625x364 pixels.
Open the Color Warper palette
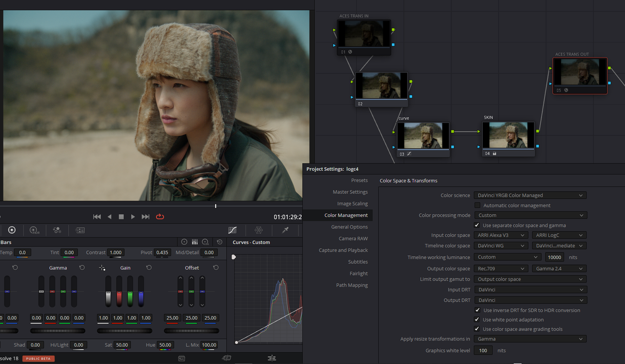click(259, 230)
